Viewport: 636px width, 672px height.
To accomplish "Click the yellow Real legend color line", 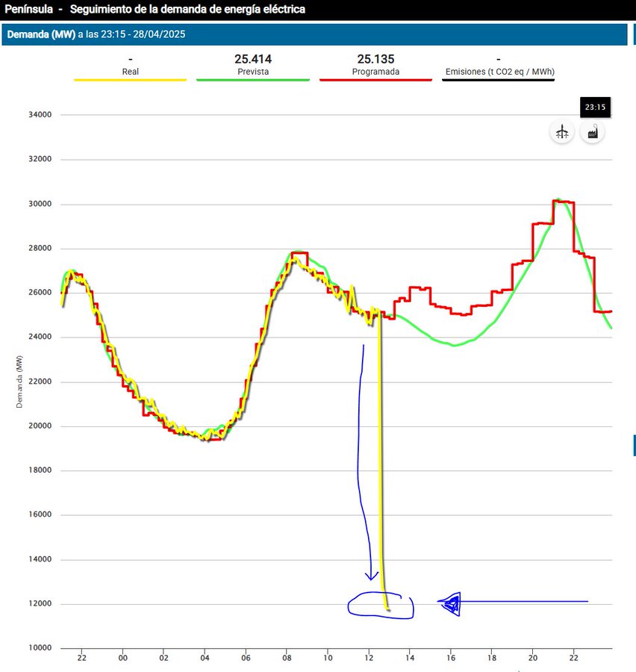I will [x=131, y=80].
